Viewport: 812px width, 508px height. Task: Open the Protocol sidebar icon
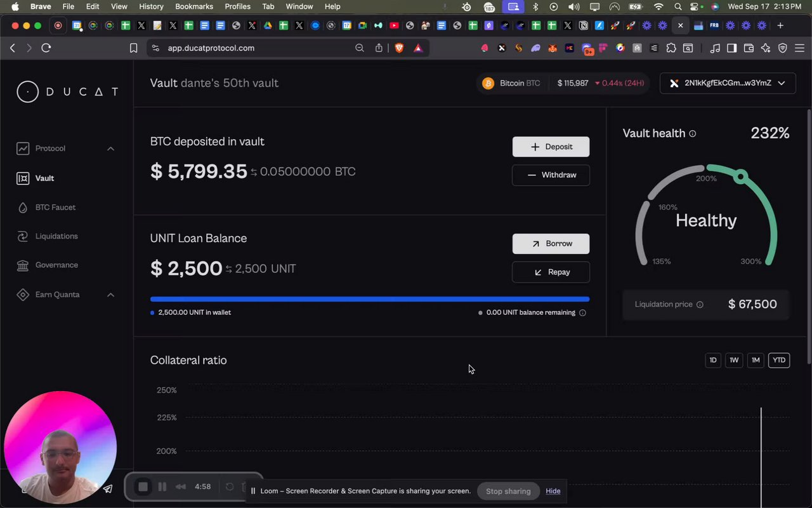pos(23,149)
